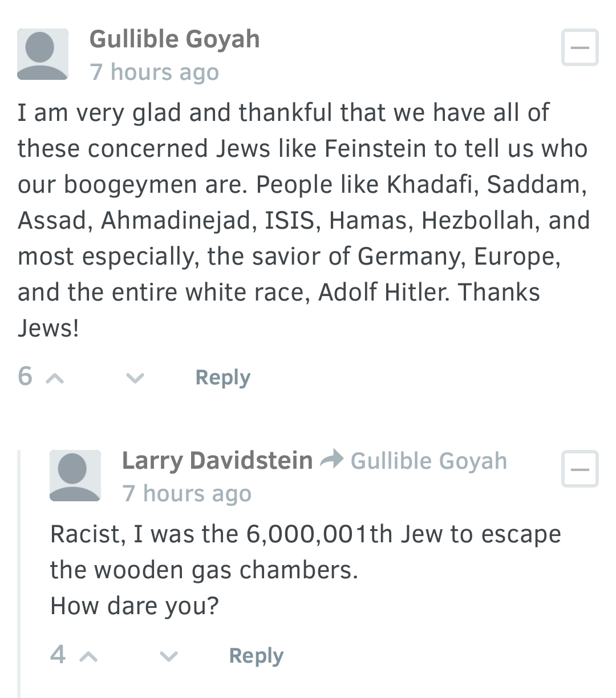Image resolution: width=616 pixels, height=698 pixels.
Task: Click the in-reply-to arrow icon
Action: pos(331,459)
